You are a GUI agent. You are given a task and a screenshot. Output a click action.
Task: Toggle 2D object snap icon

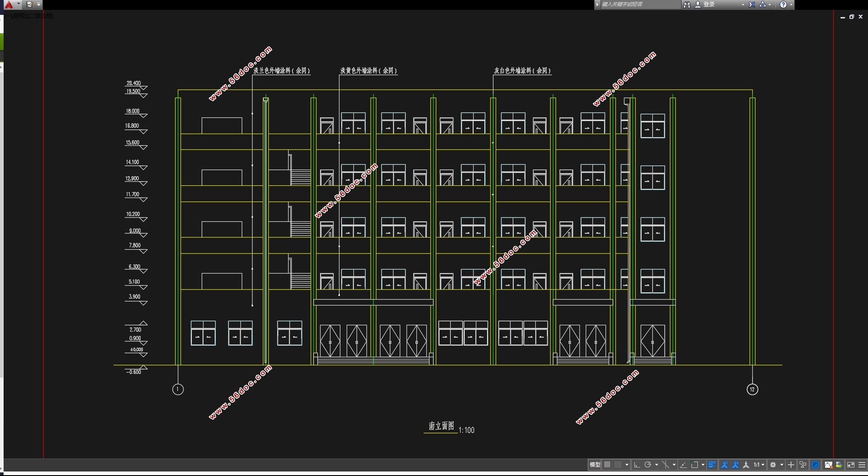[695, 465]
